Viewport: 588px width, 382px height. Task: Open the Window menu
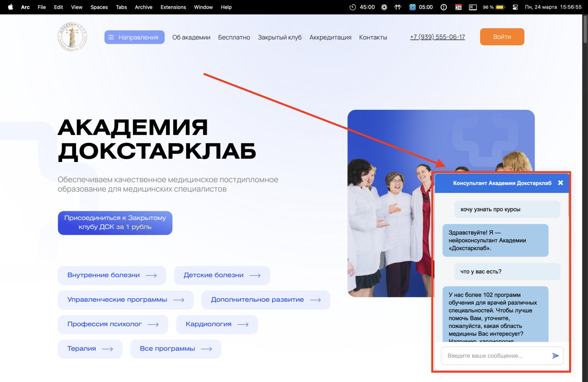click(x=203, y=7)
